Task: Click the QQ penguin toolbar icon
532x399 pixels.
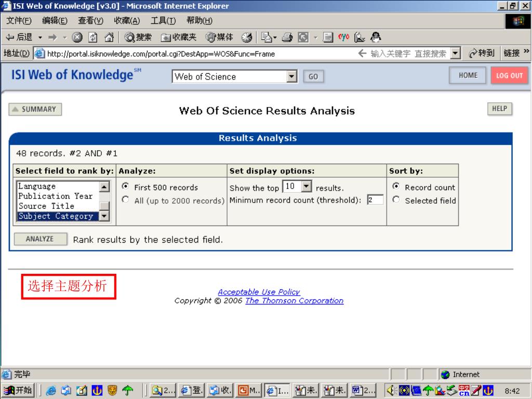Action: (376, 37)
